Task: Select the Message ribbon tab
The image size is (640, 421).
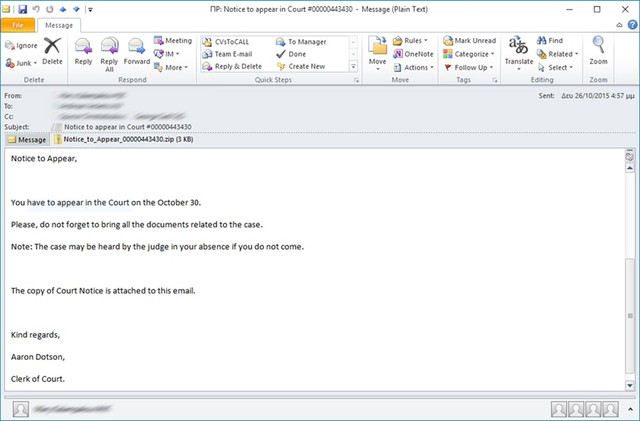Action: point(59,25)
